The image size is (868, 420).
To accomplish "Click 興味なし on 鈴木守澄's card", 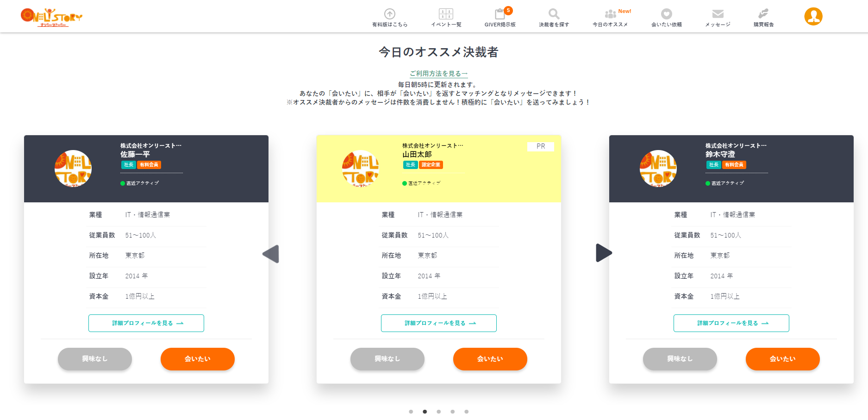I will pyautogui.click(x=680, y=359).
